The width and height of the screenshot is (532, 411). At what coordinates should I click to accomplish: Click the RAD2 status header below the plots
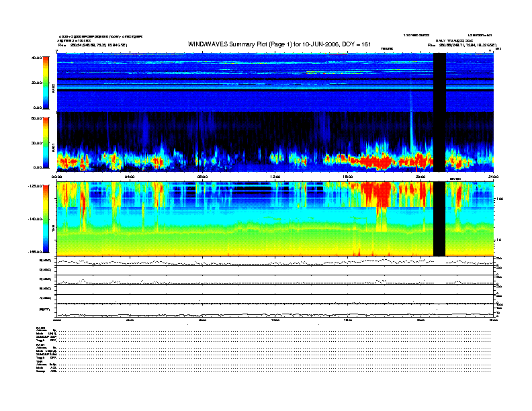(x=41, y=328)
